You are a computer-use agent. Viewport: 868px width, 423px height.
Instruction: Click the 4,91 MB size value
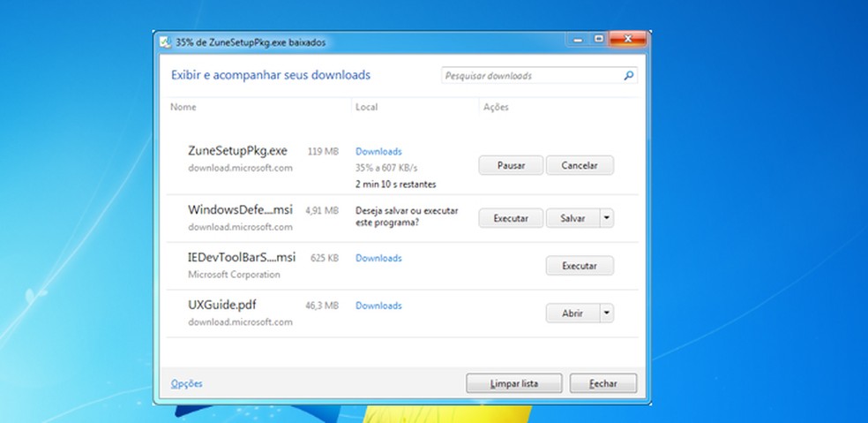point(322,210)
